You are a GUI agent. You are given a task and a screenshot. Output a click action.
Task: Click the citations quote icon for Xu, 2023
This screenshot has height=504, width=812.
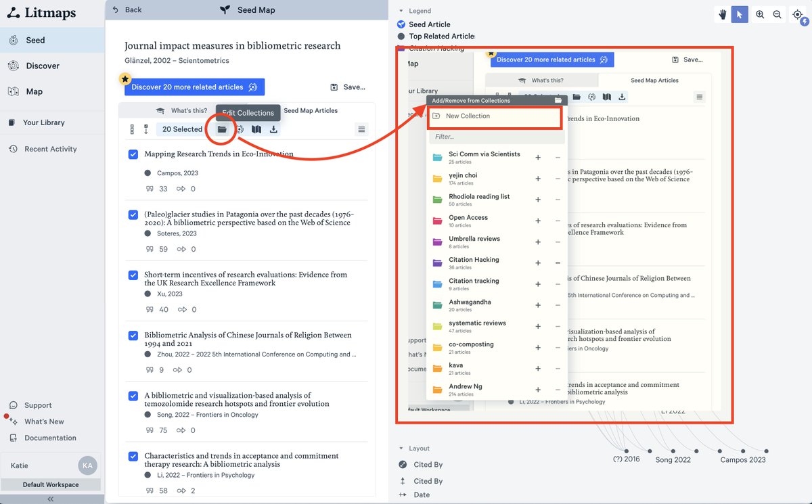[150, 309]
